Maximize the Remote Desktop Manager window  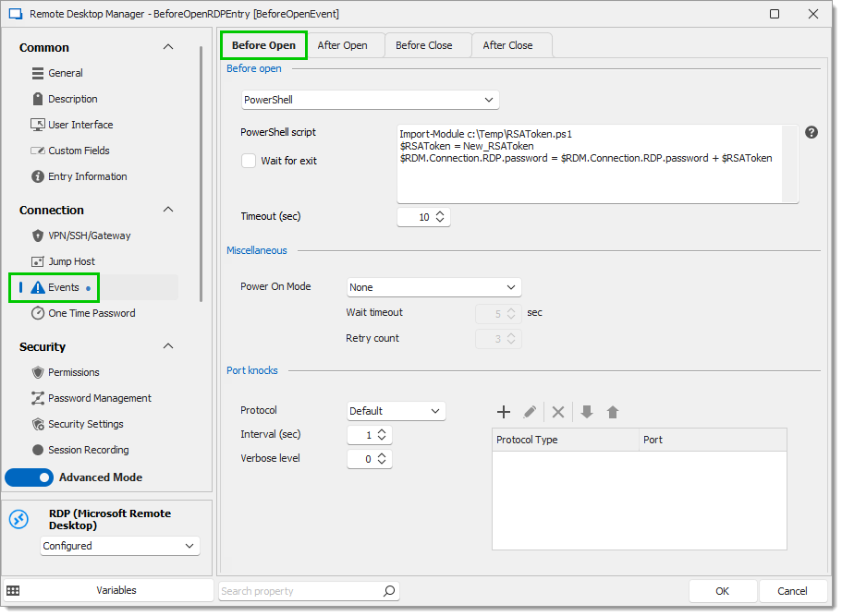click(775, 14)
